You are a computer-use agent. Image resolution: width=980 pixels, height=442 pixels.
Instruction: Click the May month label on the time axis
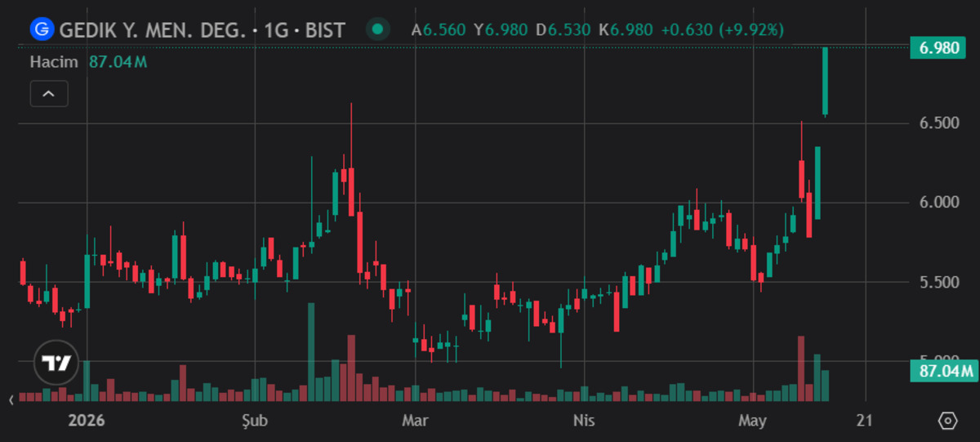click(753, 421)
